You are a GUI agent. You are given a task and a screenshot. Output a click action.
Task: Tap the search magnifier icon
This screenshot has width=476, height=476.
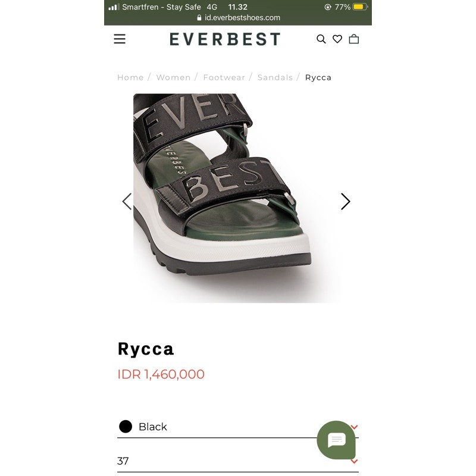(321, 39)
